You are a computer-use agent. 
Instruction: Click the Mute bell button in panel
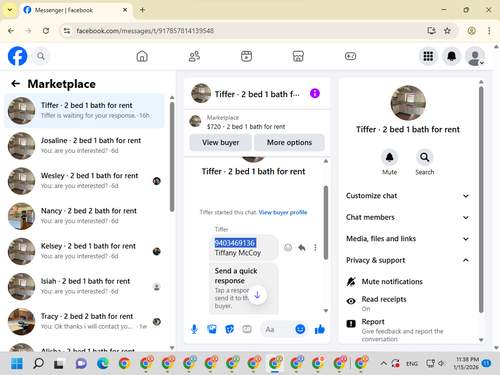(x=389, y=157)
